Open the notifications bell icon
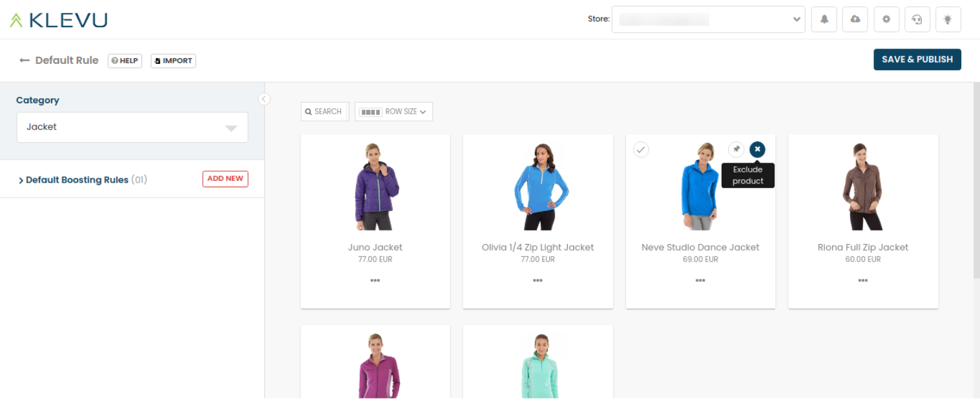 tap(824, 19)
